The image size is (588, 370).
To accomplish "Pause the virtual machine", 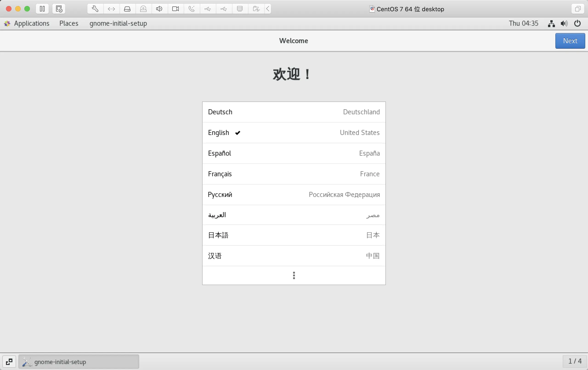I will (x=42, y=9).
